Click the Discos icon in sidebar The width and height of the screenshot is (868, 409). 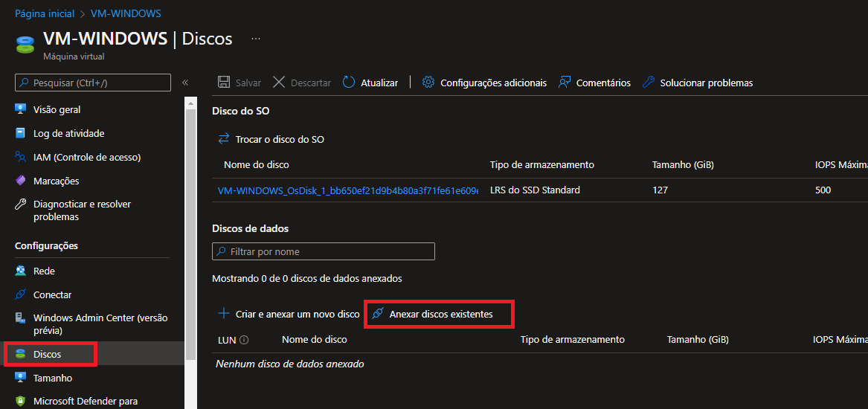(21, 354)
